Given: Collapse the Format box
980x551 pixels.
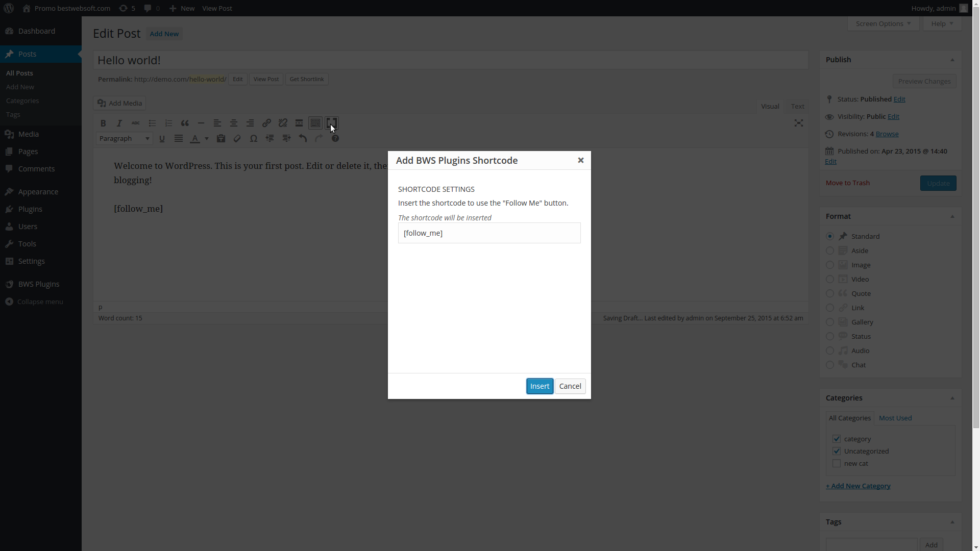Looking at the screenshot, I should point(952,216).
